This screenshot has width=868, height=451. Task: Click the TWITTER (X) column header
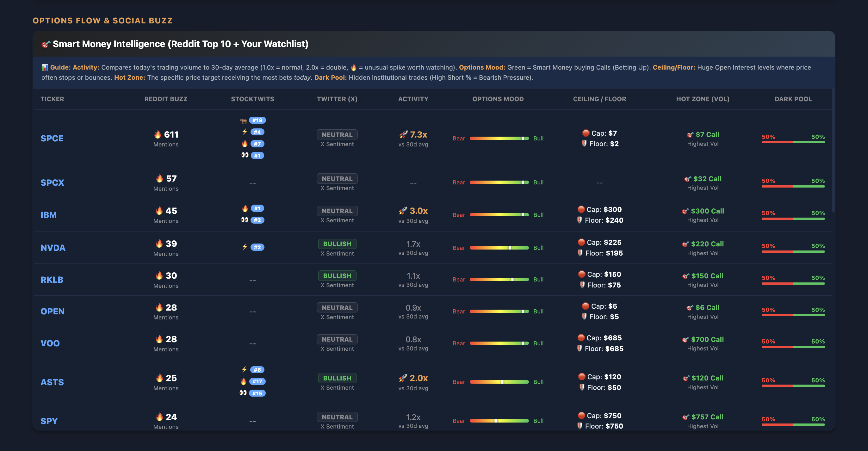click(337, 99)
